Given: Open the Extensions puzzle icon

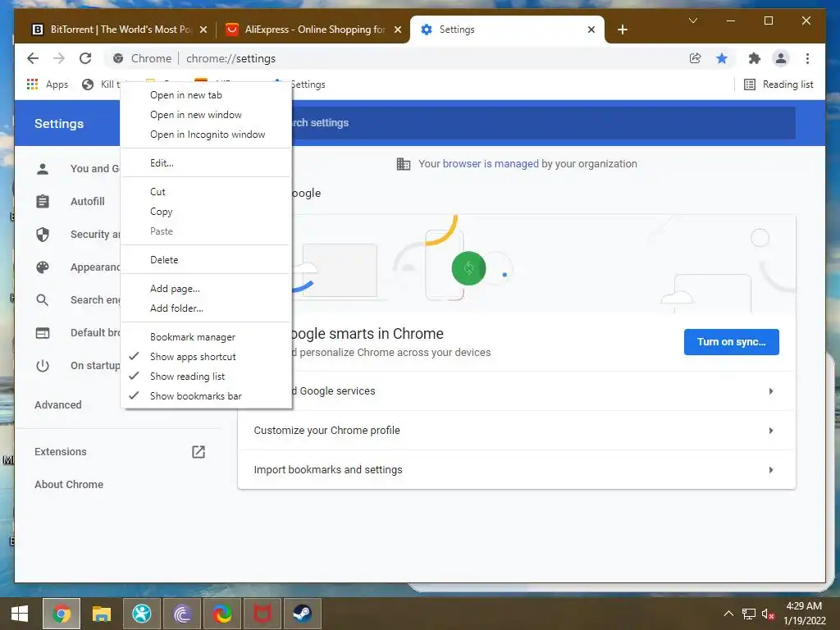Looking at the screenshot, I should tap(755, 58).
